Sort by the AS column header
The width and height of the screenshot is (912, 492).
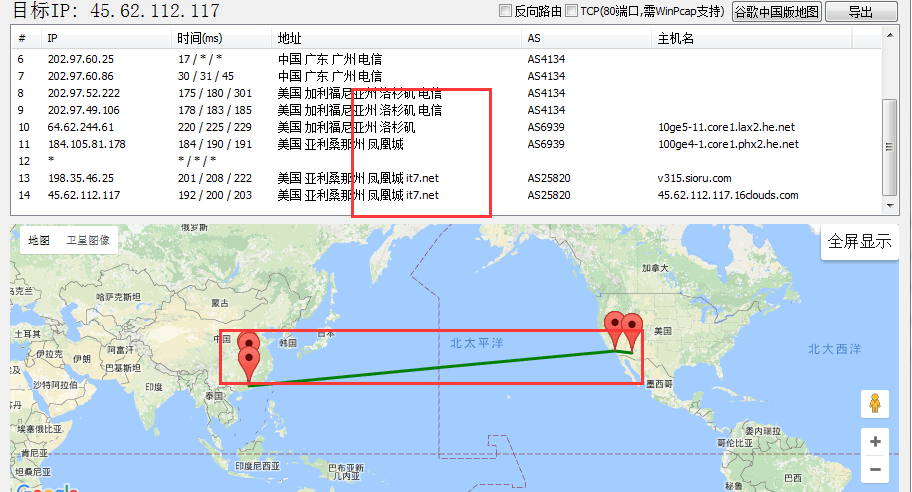(x=535, y=38)
